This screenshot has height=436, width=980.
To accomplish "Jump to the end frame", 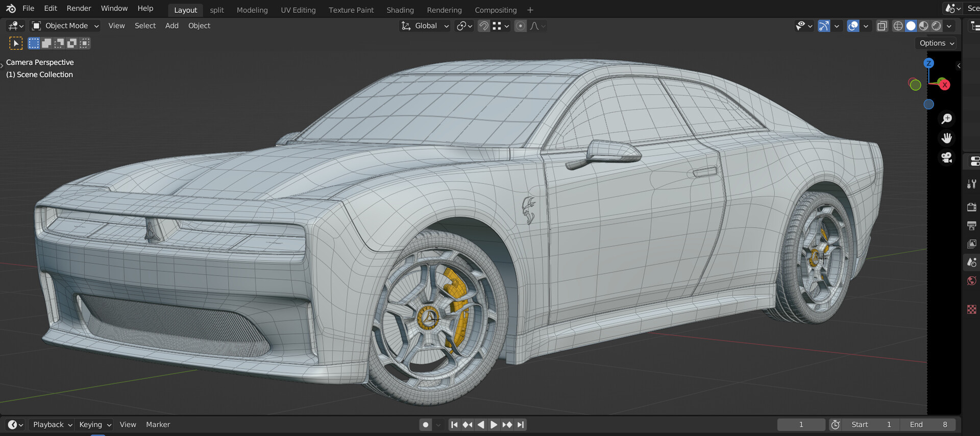I will tap(521, 425).
